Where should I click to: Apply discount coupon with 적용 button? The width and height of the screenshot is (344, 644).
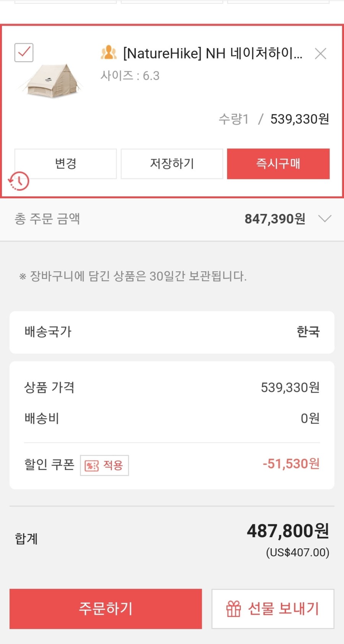point(104,465)
